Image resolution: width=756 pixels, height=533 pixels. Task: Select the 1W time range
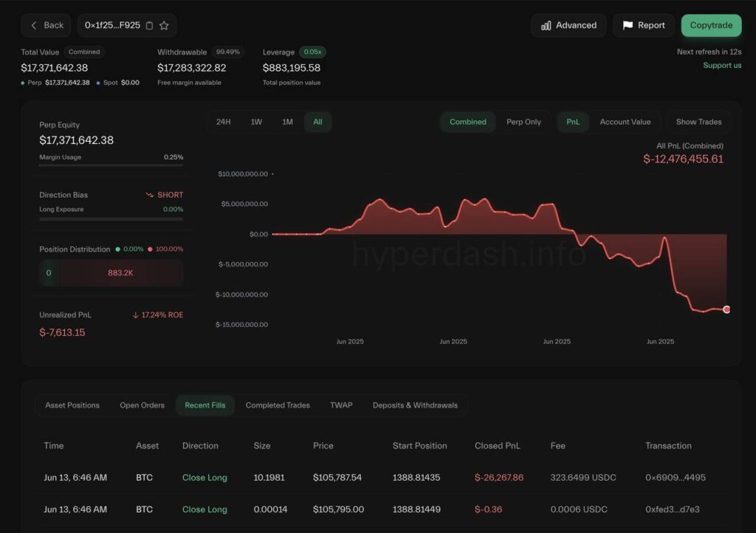pos(256,122)
